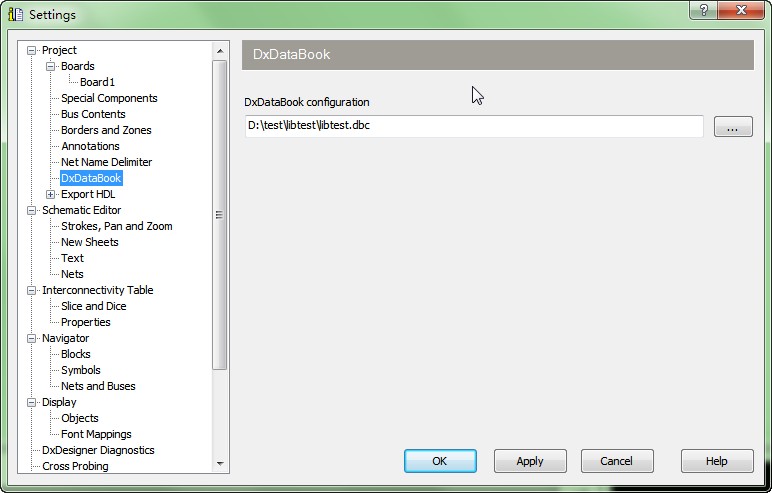The height and width of the screenshot is (493, 772).
Task: Select the Display label
Action: pos(59,402)
